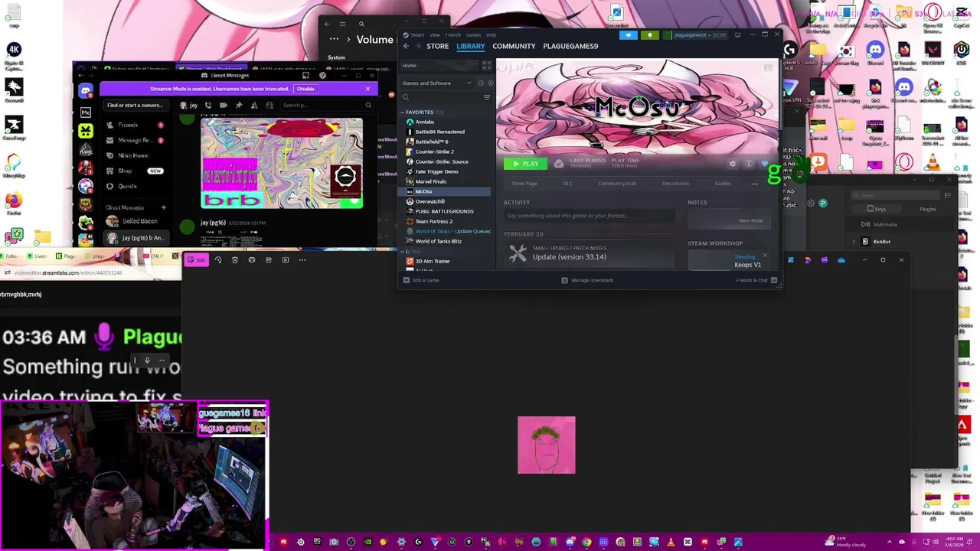
Task: Show pinned messages in Discord DM
Action: pyautogui.click(x=239, y=106)
